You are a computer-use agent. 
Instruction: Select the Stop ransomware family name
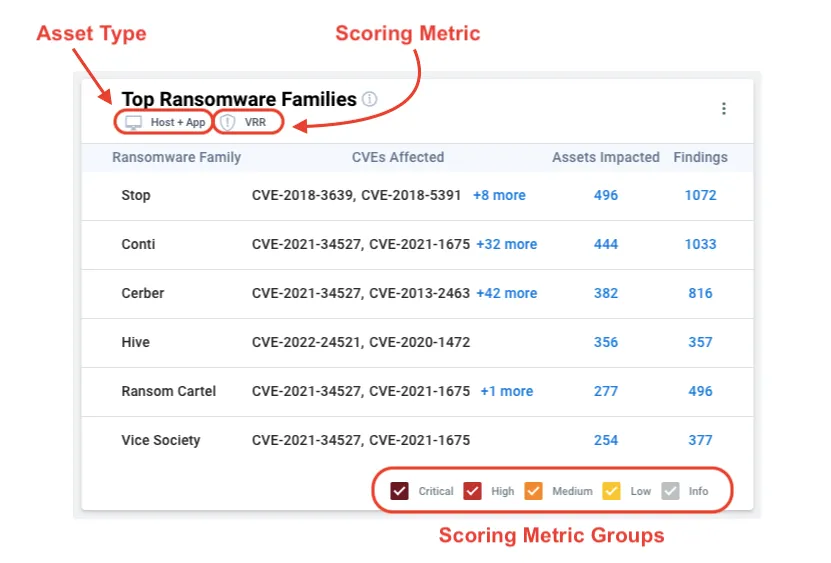pos(136,196)
